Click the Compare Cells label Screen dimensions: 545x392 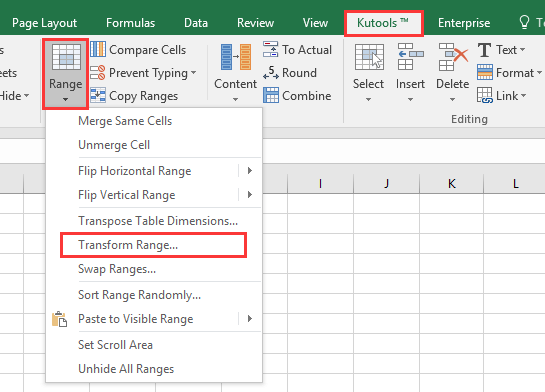pos(148,50)
